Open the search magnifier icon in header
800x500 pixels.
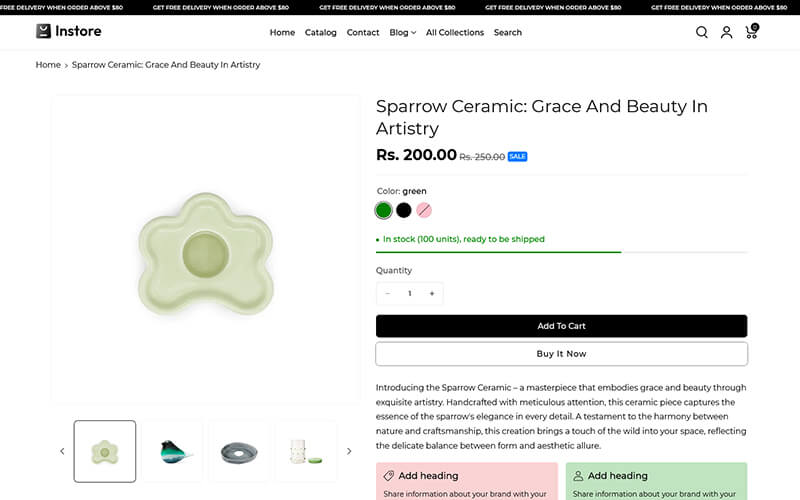(x=702, y=32)
